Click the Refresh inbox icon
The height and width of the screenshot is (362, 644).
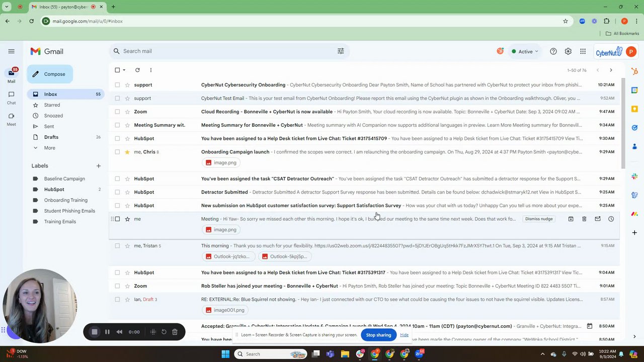click(137, 70)
